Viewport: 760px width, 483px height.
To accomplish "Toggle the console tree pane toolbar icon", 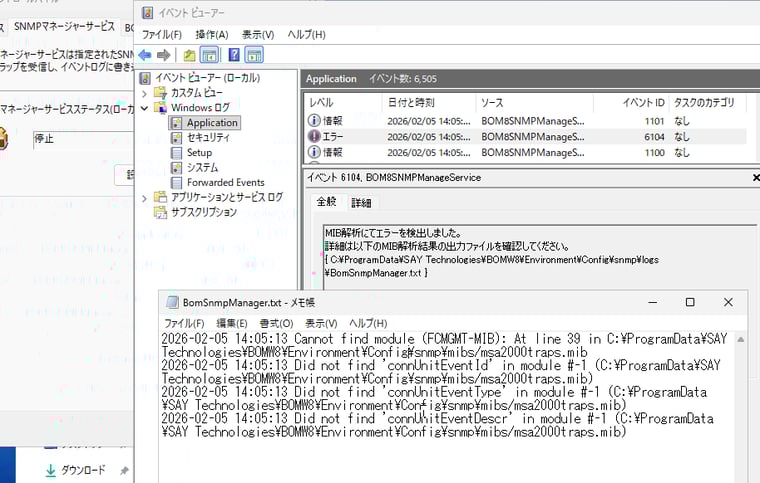I will pos(209,55).
